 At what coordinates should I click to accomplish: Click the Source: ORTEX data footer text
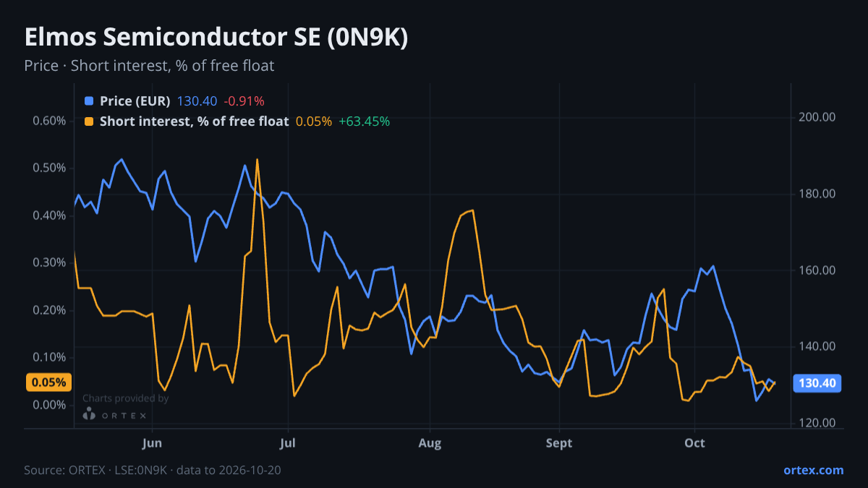click(153, 470)
